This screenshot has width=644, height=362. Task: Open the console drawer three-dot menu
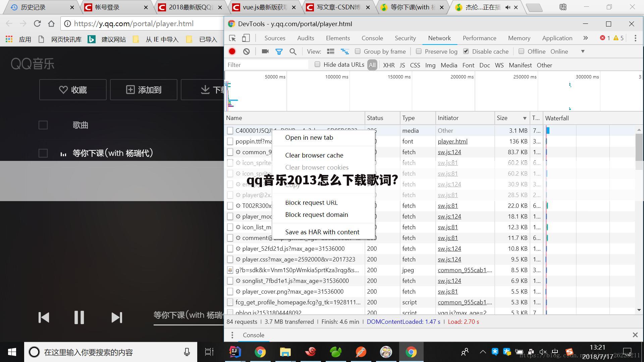click(x=232, y=335)
